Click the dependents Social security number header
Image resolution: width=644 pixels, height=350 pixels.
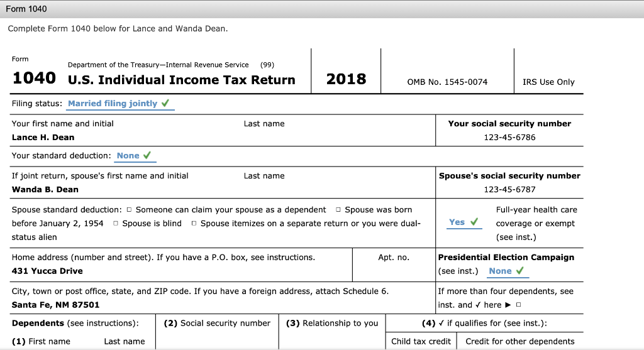tap(217, 324)
